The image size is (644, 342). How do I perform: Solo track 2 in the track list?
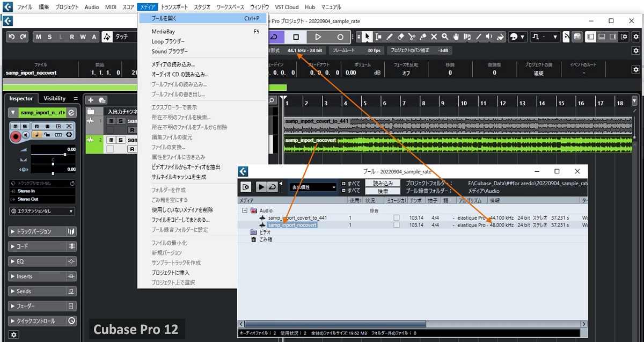coord(120,140)
